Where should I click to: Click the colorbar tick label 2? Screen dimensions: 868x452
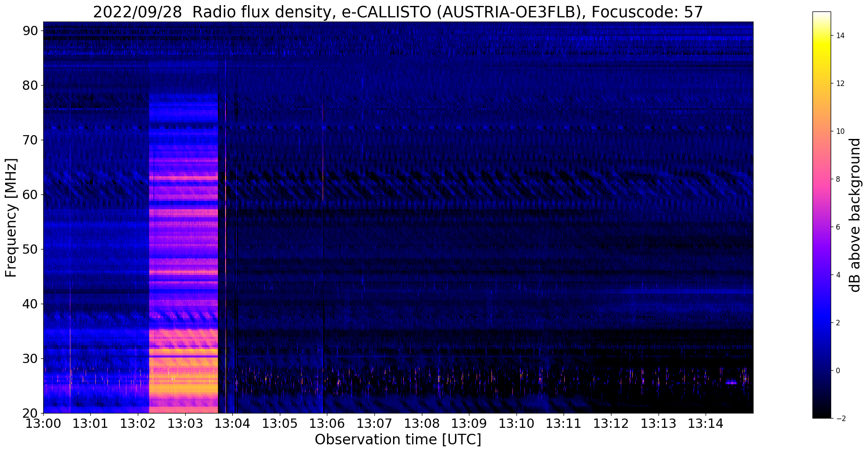(837, 323)
